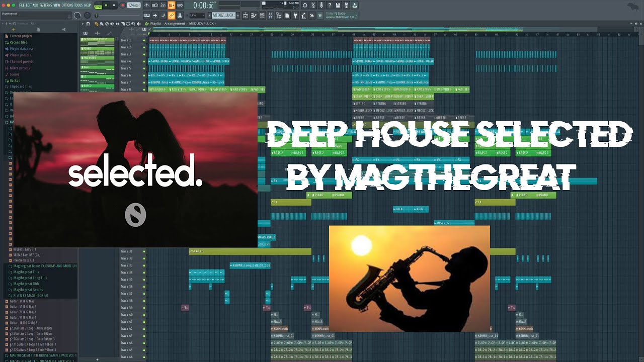Click the save floppy disk icon

coord(338,5)
